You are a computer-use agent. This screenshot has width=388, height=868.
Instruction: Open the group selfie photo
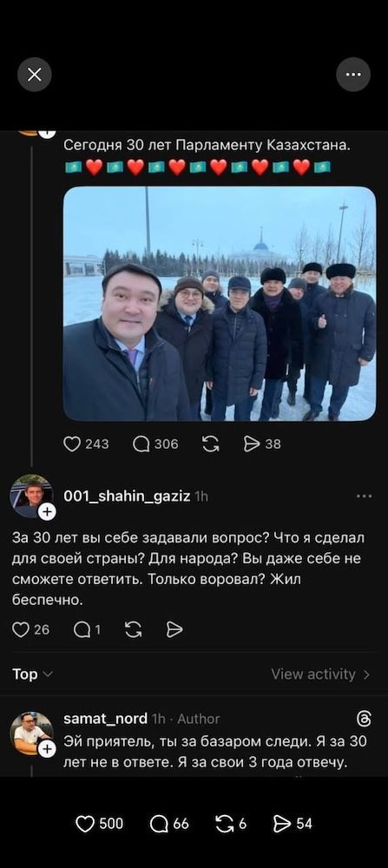220,303
